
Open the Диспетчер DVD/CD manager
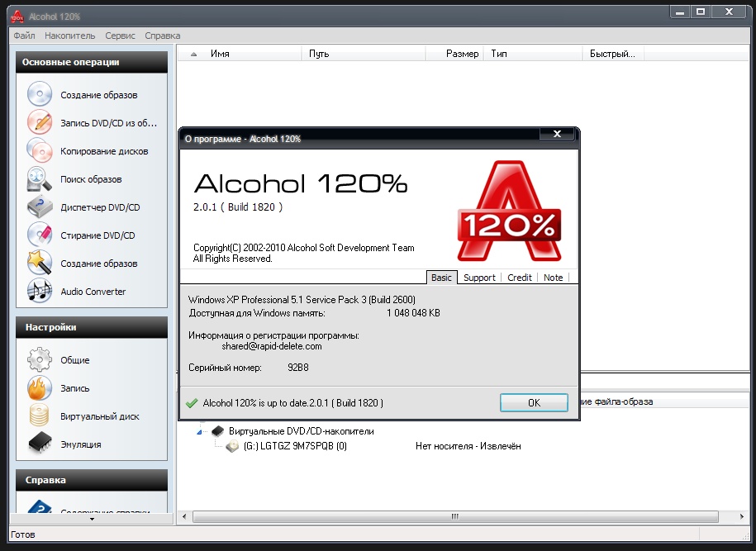[x=83, y=207]
